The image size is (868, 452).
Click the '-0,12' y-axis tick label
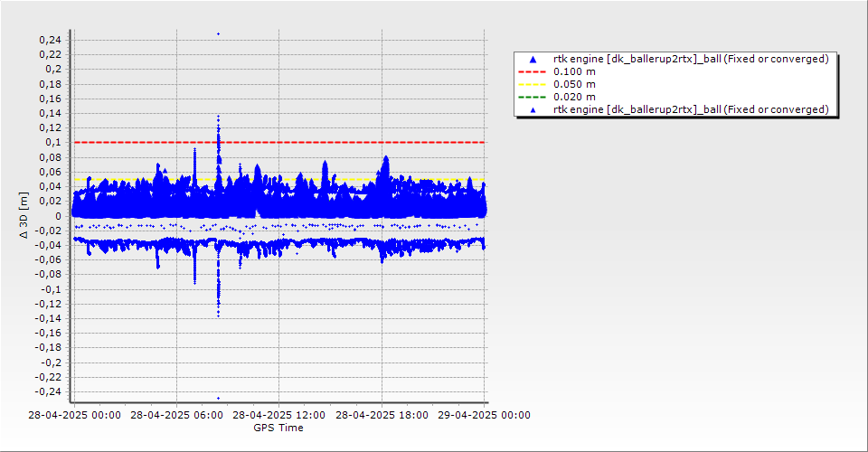coord(48,304)
